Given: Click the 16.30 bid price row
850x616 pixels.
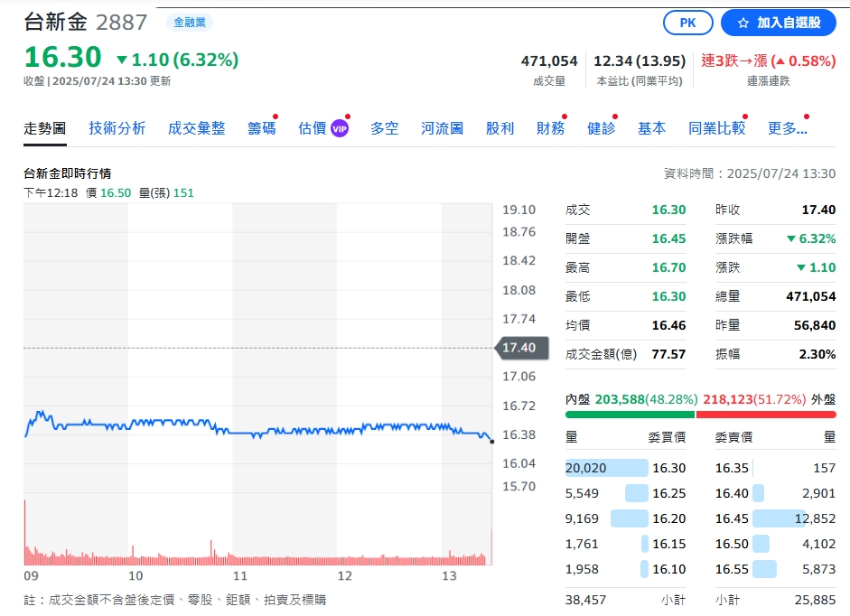Looking at the screenshot, I should click(625, 468).
